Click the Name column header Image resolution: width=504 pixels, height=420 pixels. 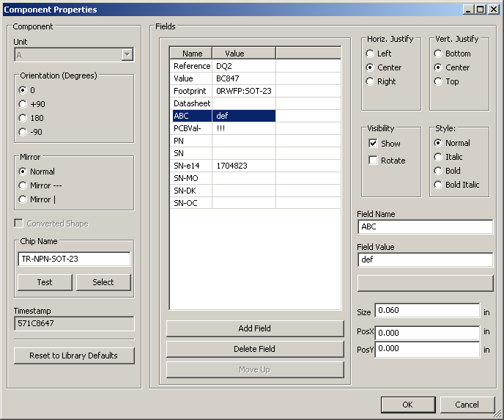point(191,54)
